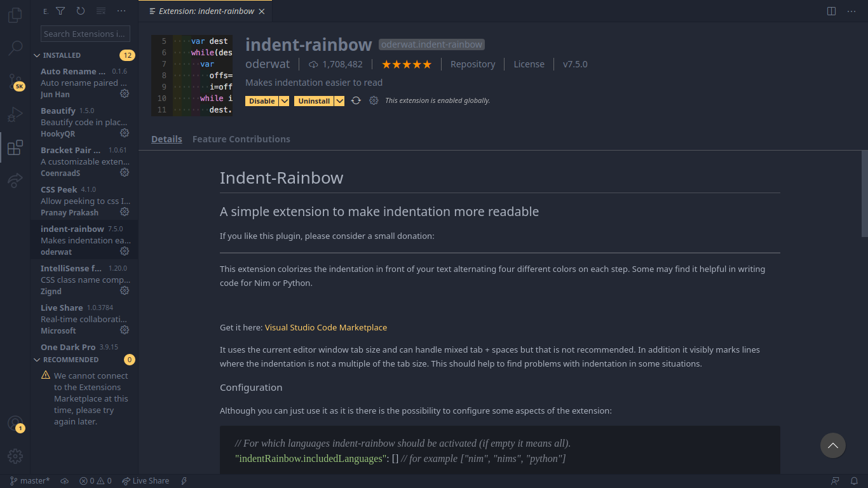Select Beautify in extensions list

(x=84, y=122)
